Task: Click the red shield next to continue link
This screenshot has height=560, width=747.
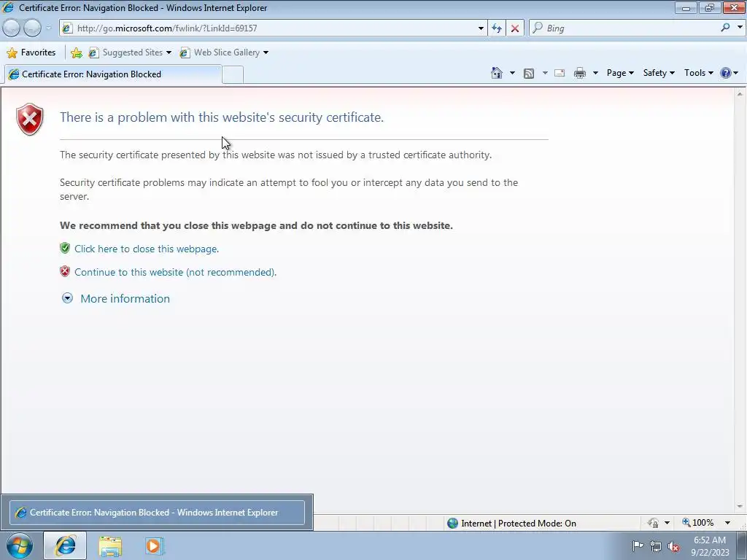Action: [x=65, y=271]
